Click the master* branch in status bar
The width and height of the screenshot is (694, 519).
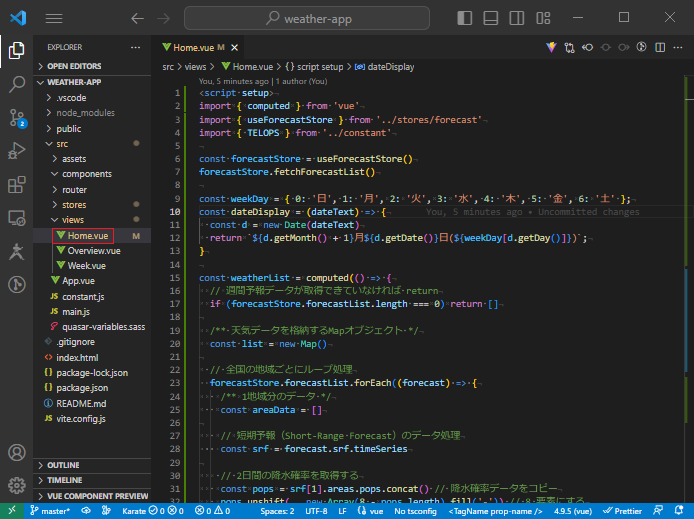coord(50,511)
